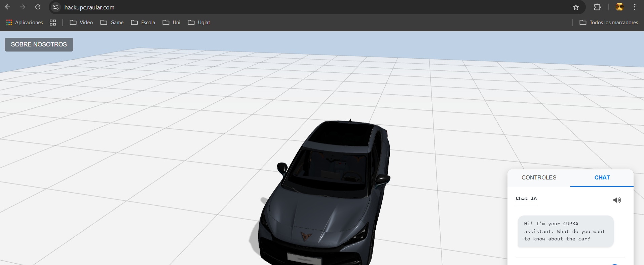Reload the page
This screenshot has height=265, width=644.
pyautogui.click(x=38, y=7)
